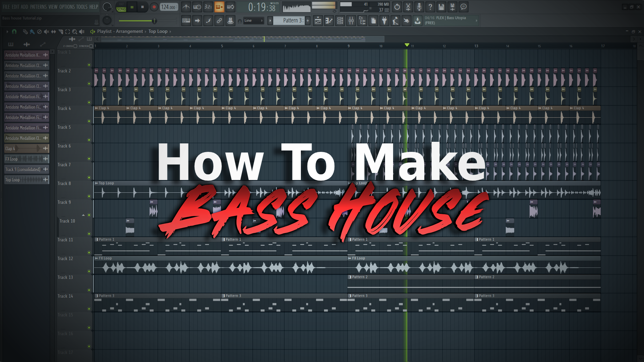Toggle the Z-CROSS checkbox
644x362 pixels.
pyautogui.click(x=75, y=46)
